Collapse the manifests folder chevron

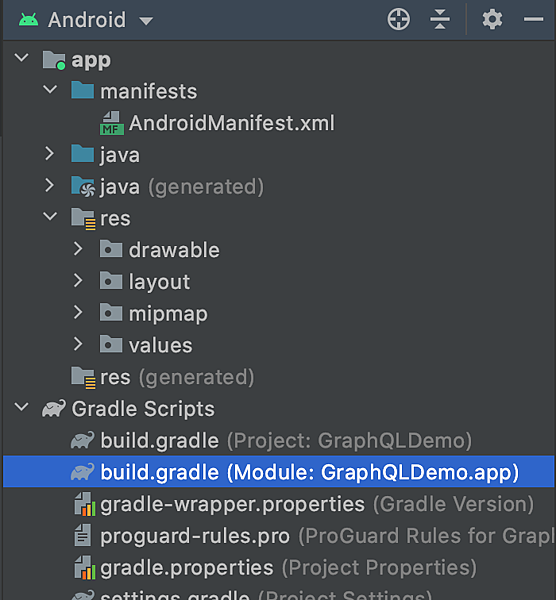[50, 90]
